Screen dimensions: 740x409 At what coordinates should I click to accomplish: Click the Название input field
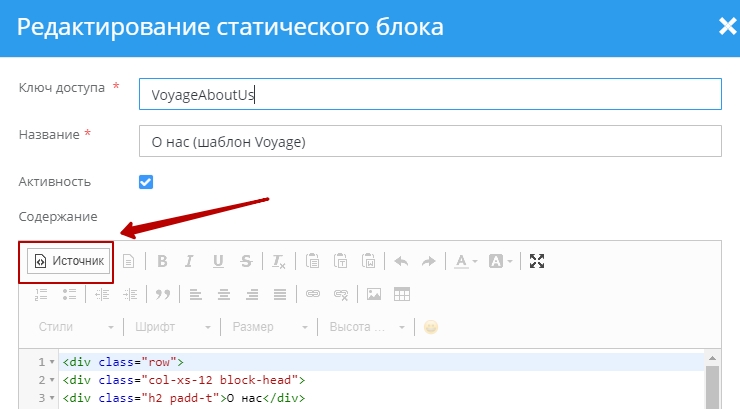pyautogui.click(x=430, y=141)
